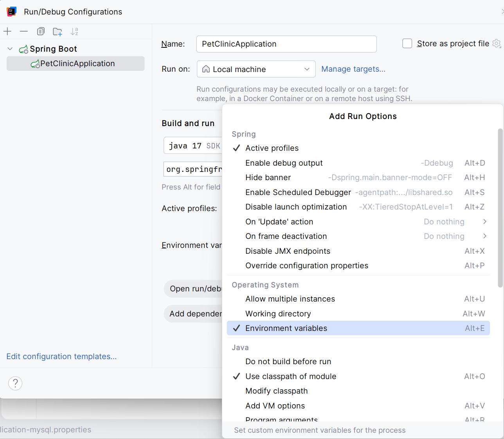Copy configuration icon in toolbar
The image size is (504, 439).
pos(41,31)
